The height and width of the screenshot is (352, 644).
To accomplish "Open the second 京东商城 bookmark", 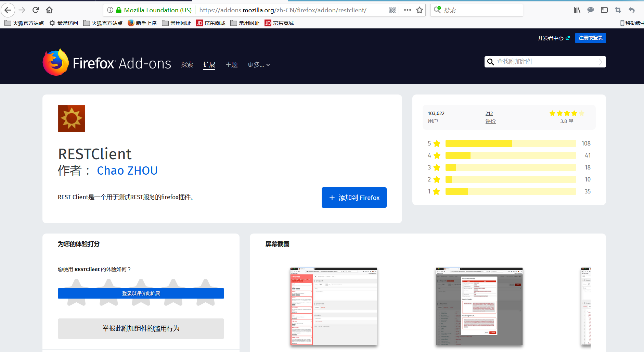I will coord(279,23).
